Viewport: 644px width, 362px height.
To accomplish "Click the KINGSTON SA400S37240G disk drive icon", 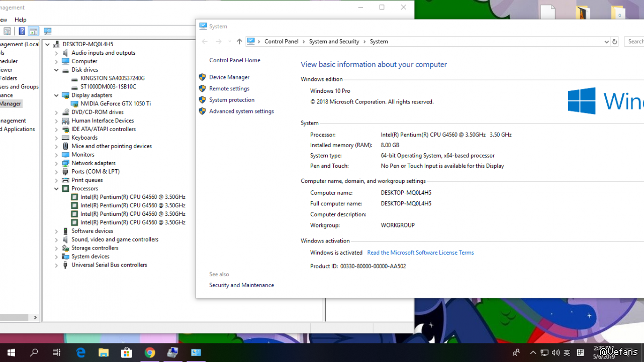I will tap(74, 78).
